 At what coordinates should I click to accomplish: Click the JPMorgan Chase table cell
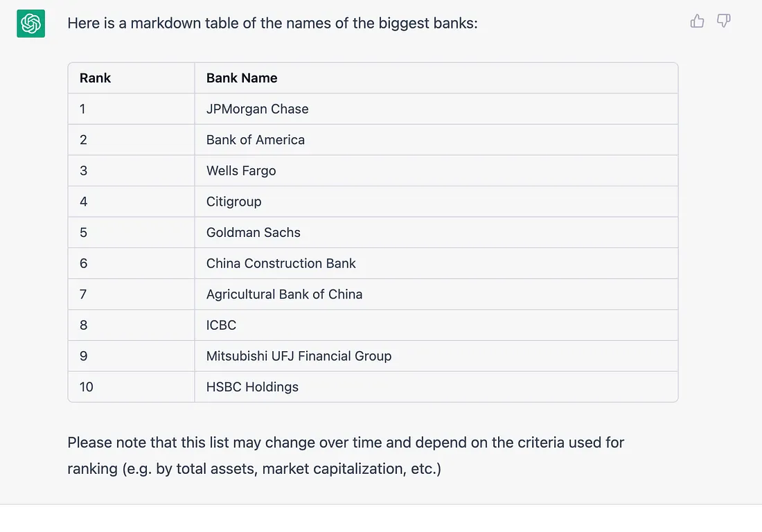436,109
